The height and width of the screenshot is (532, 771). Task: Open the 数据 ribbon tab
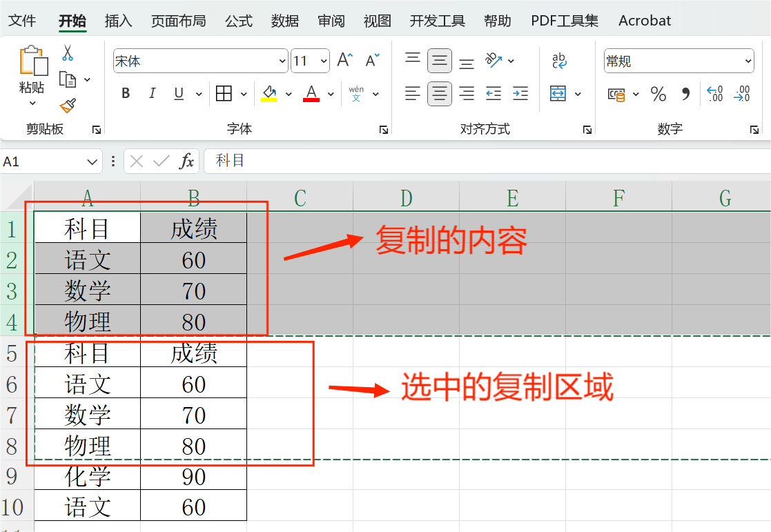point(284,21)
